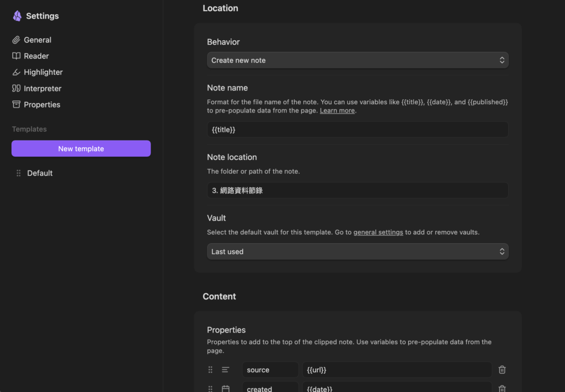This screenshot has height=392, width=565.
Task: Follow the Learn more link
Action: point(337,110)
